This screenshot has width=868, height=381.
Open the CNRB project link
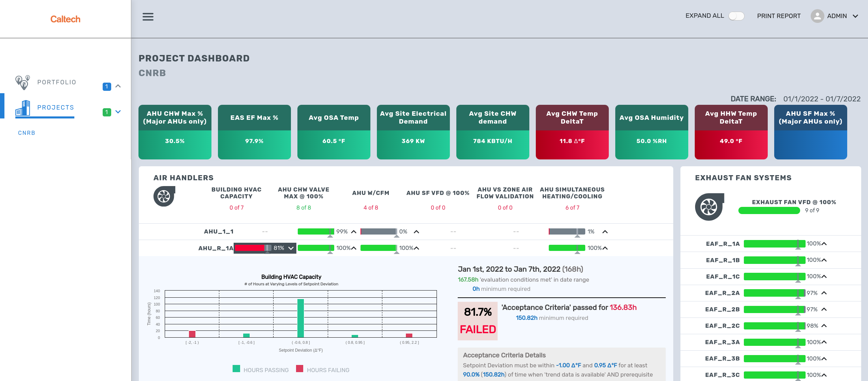click(x=27, y=133)
